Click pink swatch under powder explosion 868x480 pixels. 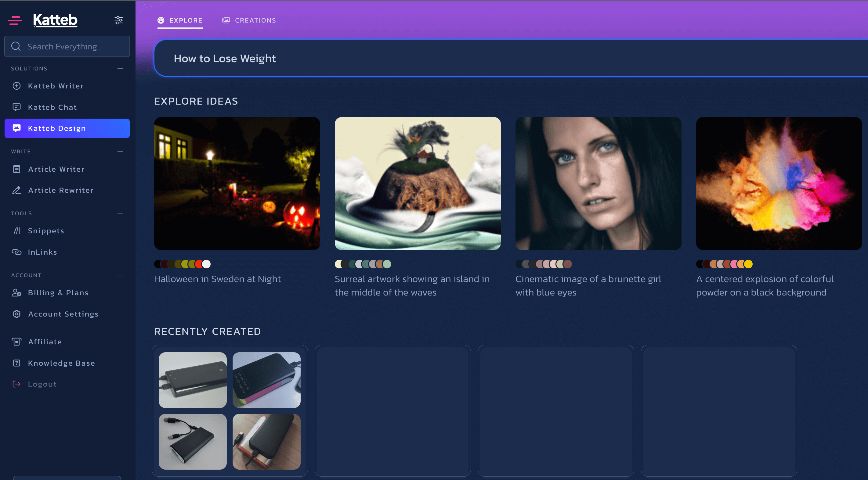click(734, 264)
